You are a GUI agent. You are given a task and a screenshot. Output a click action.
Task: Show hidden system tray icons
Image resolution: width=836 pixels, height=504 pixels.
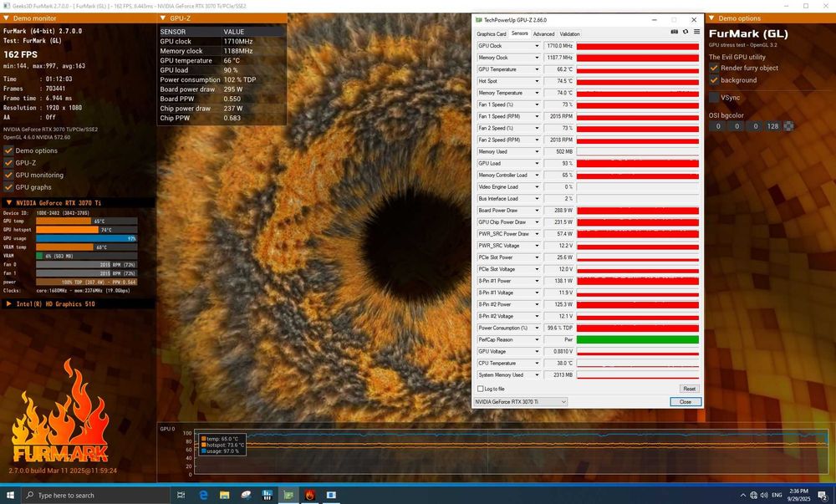tap(743, 496)
